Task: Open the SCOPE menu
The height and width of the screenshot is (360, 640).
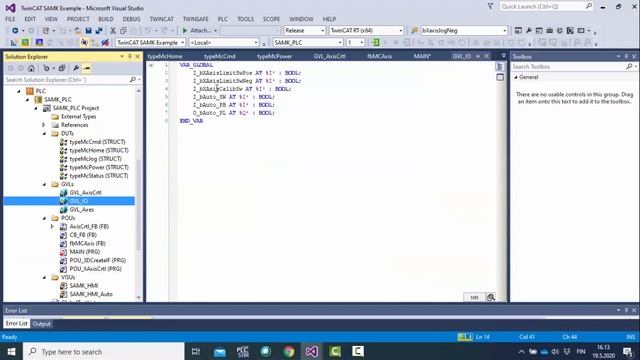Action: click(271, 19)
